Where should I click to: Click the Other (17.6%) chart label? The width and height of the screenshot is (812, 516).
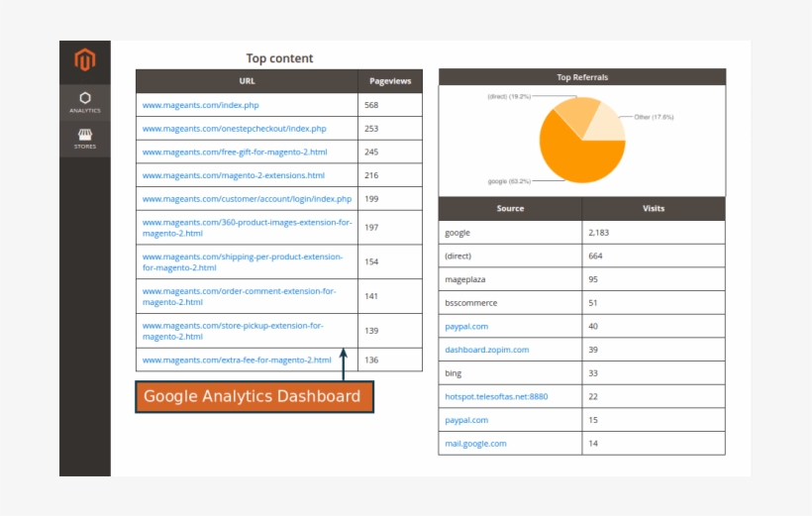(x=654, y=117)
